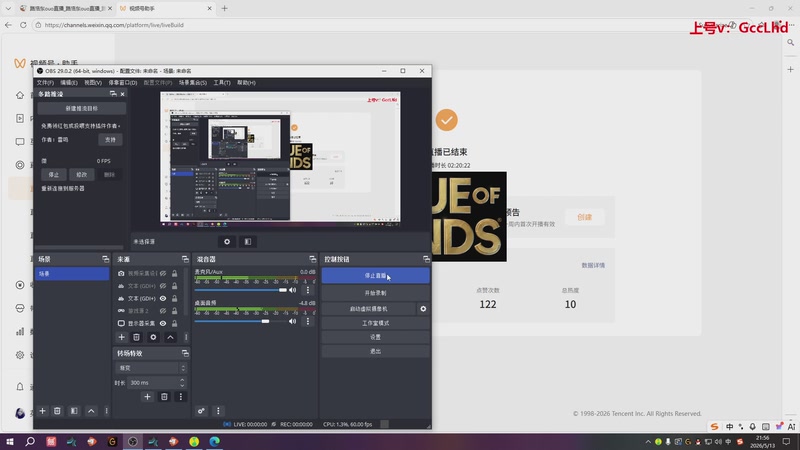Open advanced audio properties gear in mixer
Image resolution: width=800 pixels, height=450 pixels.
[x=202, y=411]
